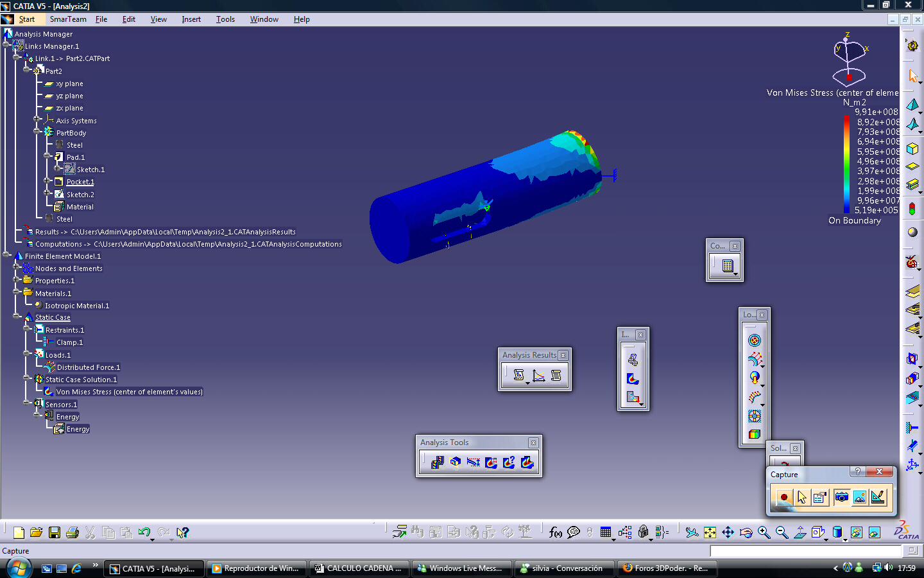Viewport: 924px width, 578px height.
Task: Collapse the Finite Element Model.1 node
Action: tap(6, 256)
